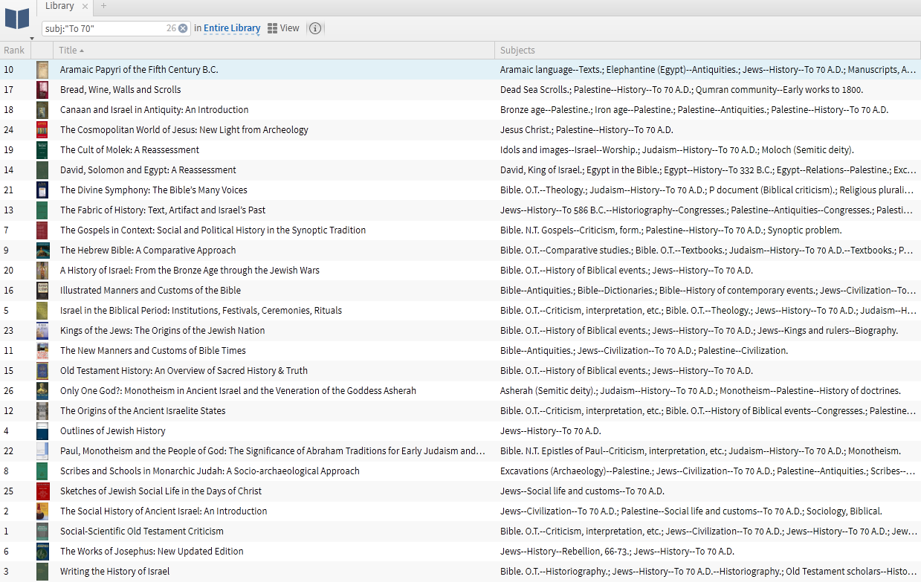Click cover of The Divine Symphony
Image resolution: width=921 pixels, height=588 pixels.
click(x=42, y=190)
